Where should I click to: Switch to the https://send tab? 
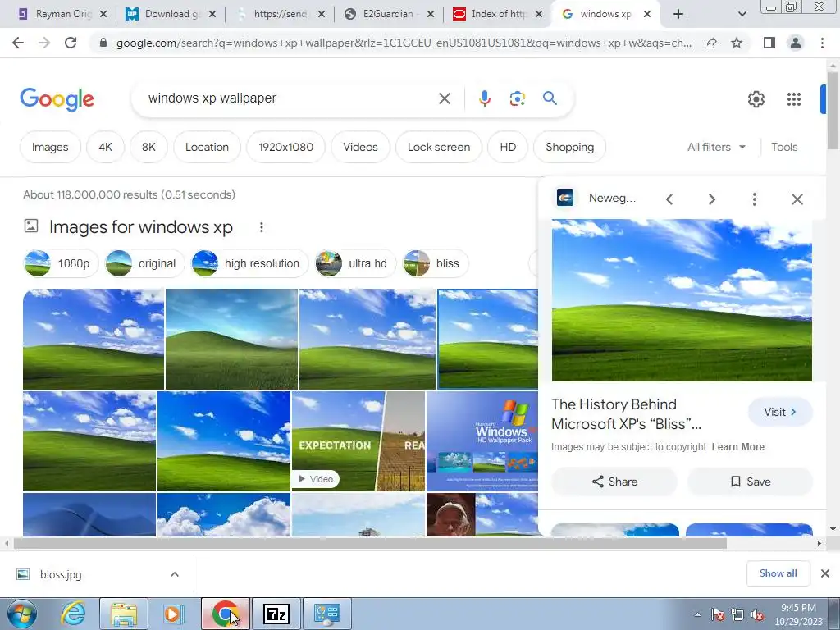[x=281, y=14]
